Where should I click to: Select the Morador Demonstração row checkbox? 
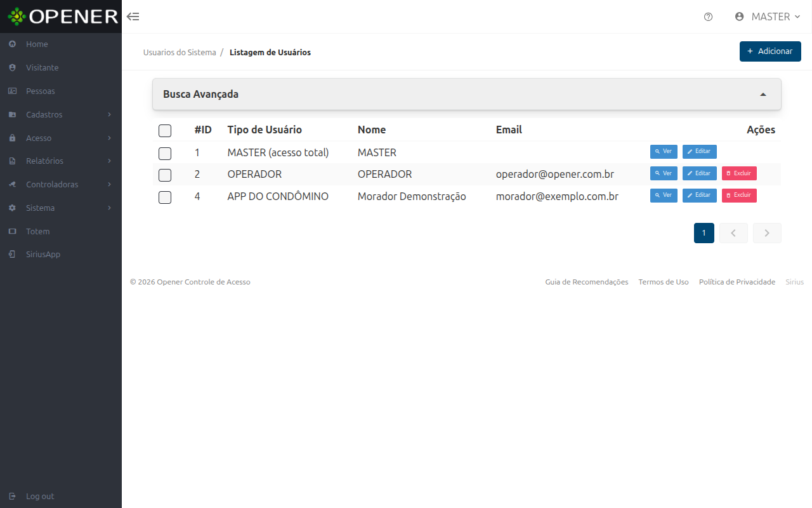click(x=165, y=197)
